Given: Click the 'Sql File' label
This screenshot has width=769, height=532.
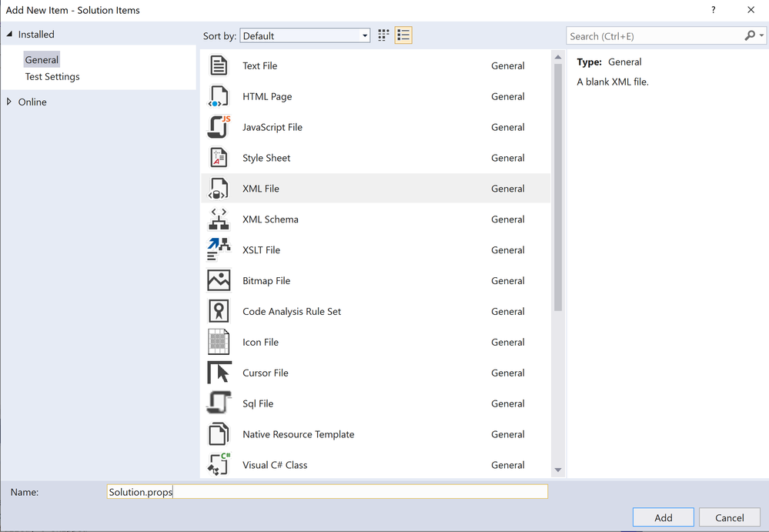Looking at the screenshot, I should (x=258, y=403).
